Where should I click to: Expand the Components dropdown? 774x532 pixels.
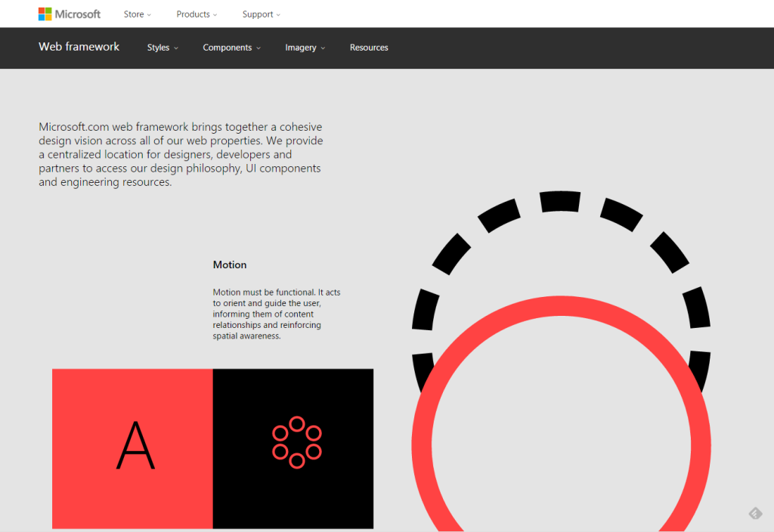point(231,48)
